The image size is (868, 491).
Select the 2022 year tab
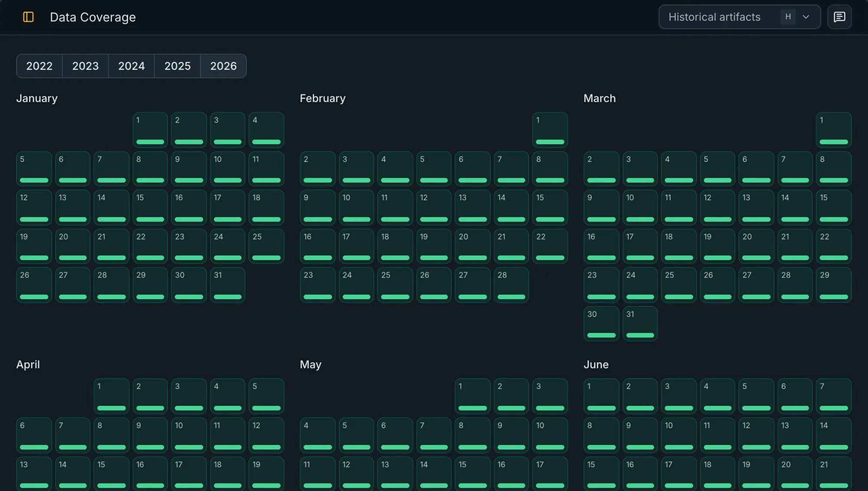[x=39, y=66]
